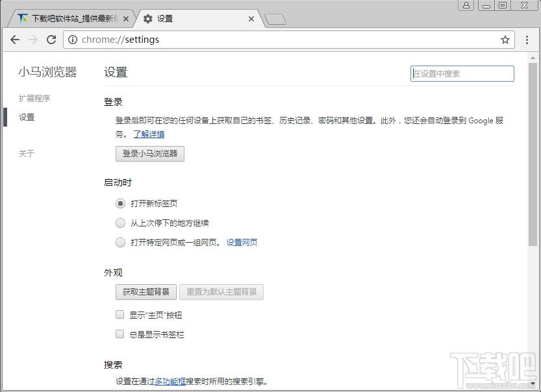Screen dimensions: 541x392
Task: Open a new tab with the new-tab button
Action: pyautogui.click(x=275, y=19)
